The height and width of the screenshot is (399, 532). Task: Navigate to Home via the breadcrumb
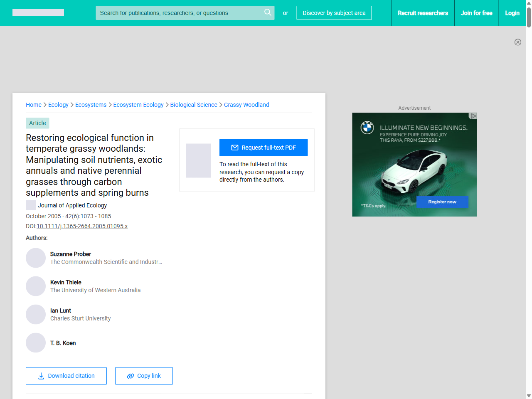(34, 105)
